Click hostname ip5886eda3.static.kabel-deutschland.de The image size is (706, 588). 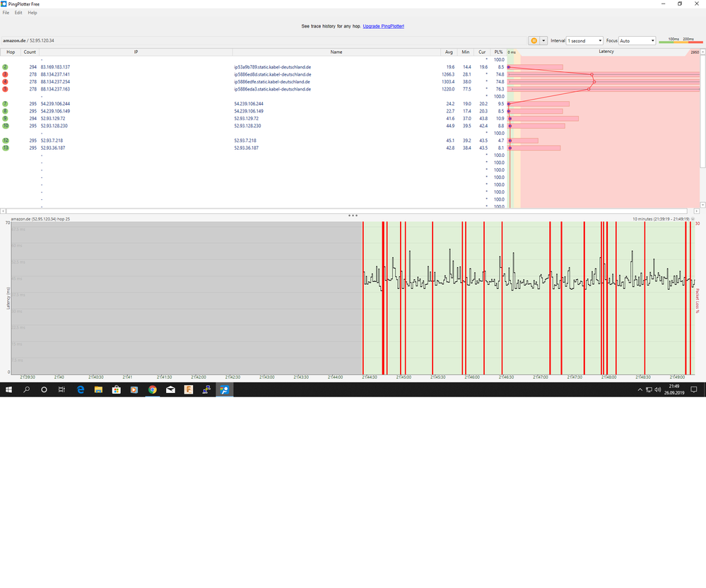pyautogui.click(x=272, y=89)
